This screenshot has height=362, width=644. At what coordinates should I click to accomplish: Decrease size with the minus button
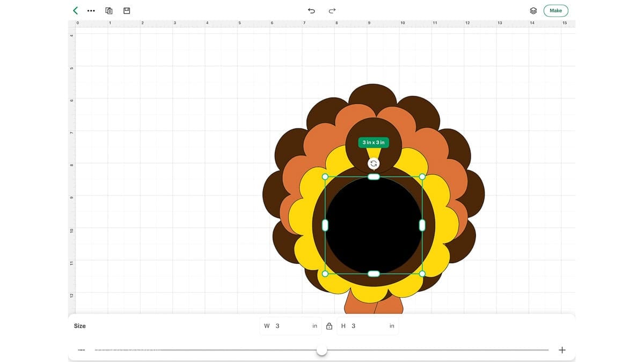point(82,350)
